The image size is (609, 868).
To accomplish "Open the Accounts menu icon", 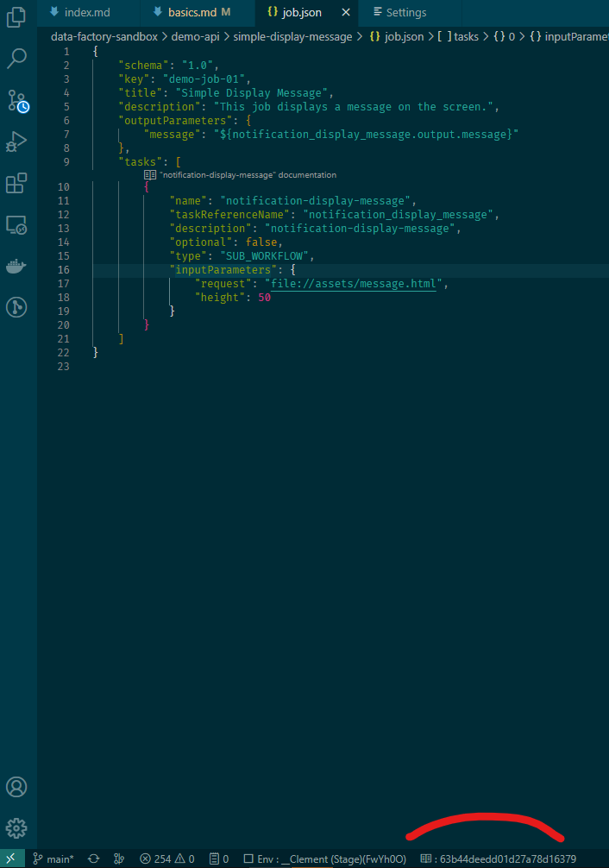I will point(17,787).
